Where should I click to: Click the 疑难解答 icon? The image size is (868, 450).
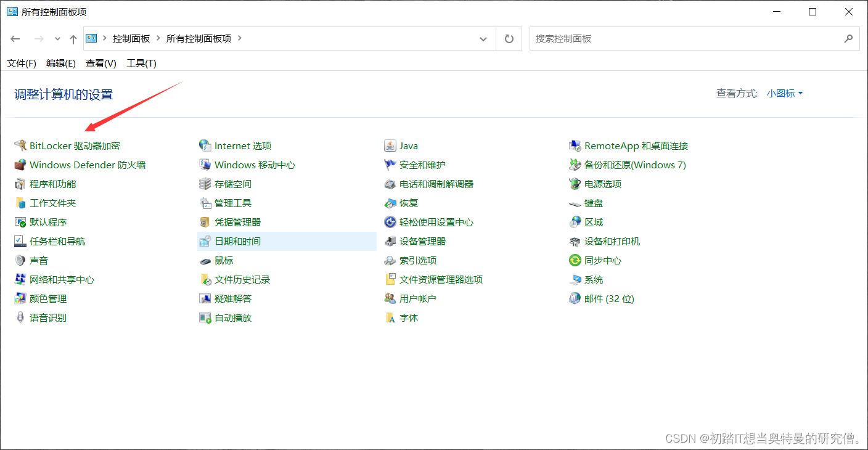click(x=205, y=299)
